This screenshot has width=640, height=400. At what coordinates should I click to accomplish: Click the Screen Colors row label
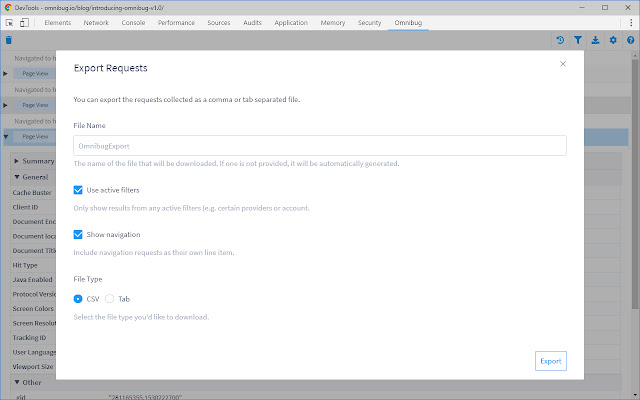(33, 309)
